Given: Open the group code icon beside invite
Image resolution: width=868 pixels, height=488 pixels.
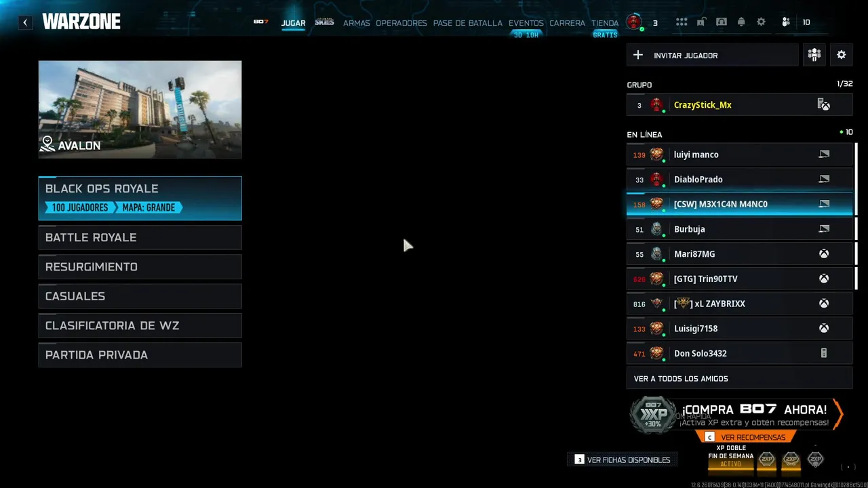Looking at the screenshot, I should click(814, 55).
